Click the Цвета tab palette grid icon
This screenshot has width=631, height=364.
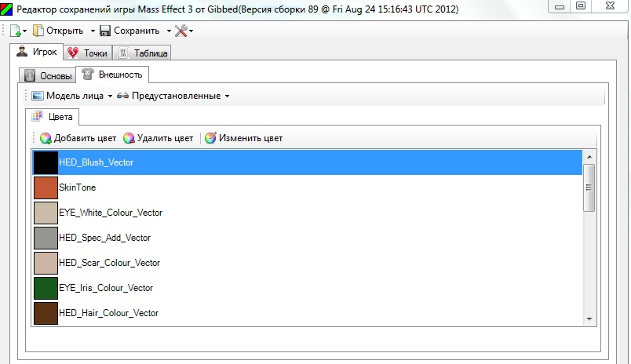[x=38, y=116]
